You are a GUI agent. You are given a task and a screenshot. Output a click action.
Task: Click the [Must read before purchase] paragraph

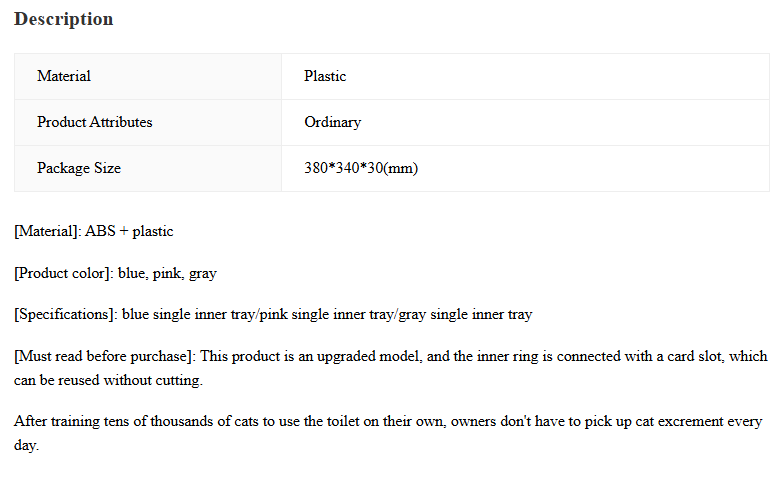390,368
